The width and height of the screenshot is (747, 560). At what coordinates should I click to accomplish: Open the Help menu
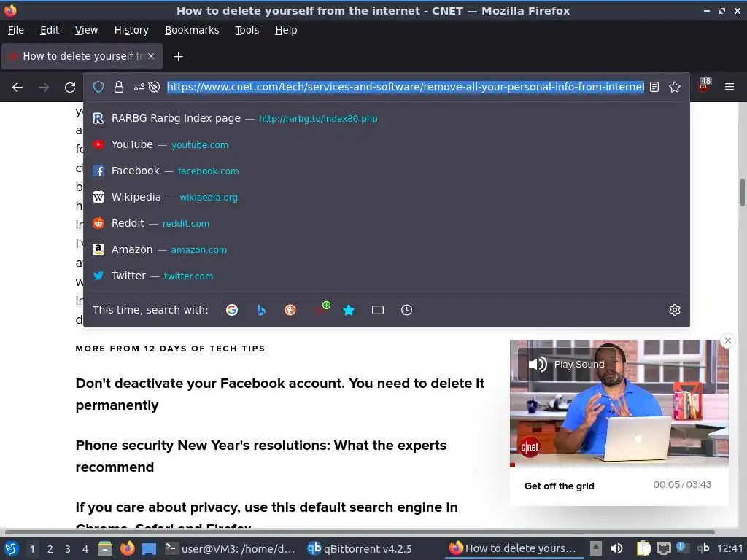coord(286,30)
